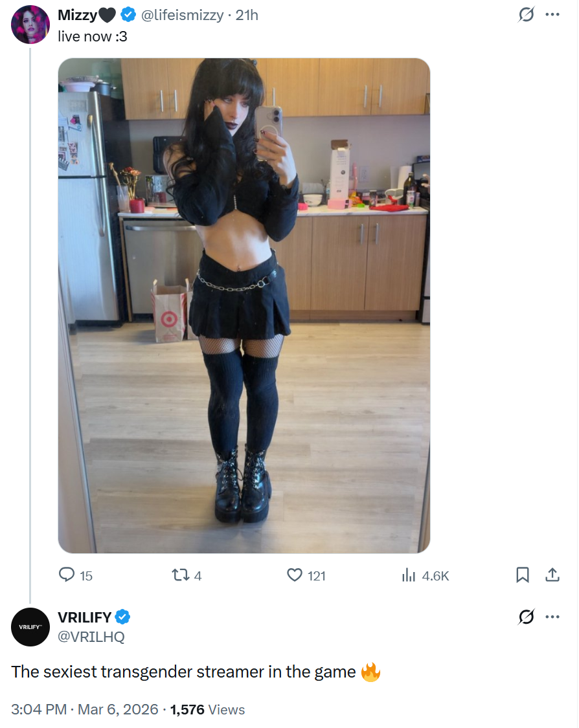Screen dimensions: 579x728
Task: Open the mirror selfie photo
Action: 244,305
